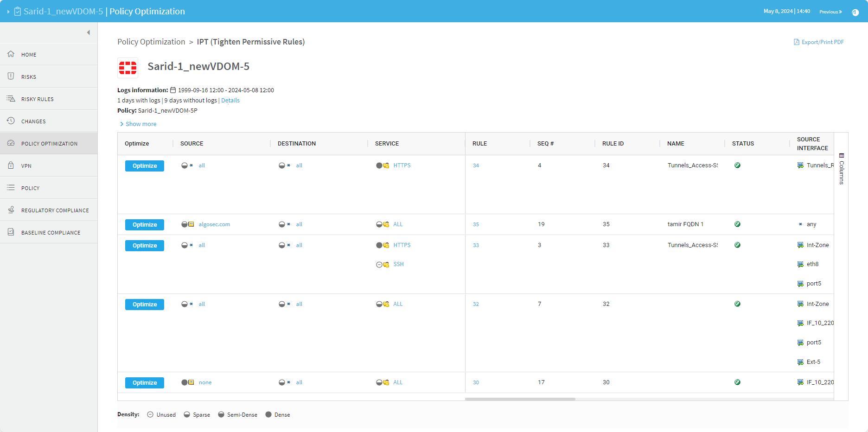Click the Baseline Compliance icon

coord(11,232)
